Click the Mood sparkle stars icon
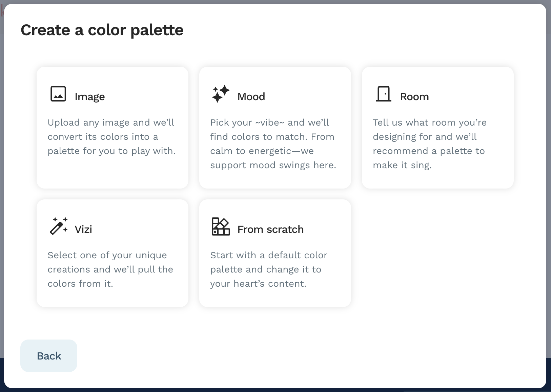This screenshot has height=392, width=551. tap(221, 94)
